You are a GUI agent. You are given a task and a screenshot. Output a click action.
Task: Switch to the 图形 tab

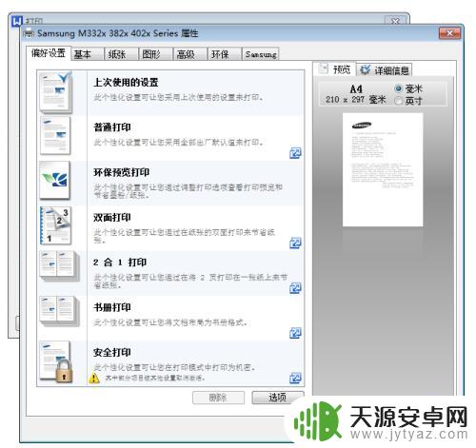pos(156,54)
